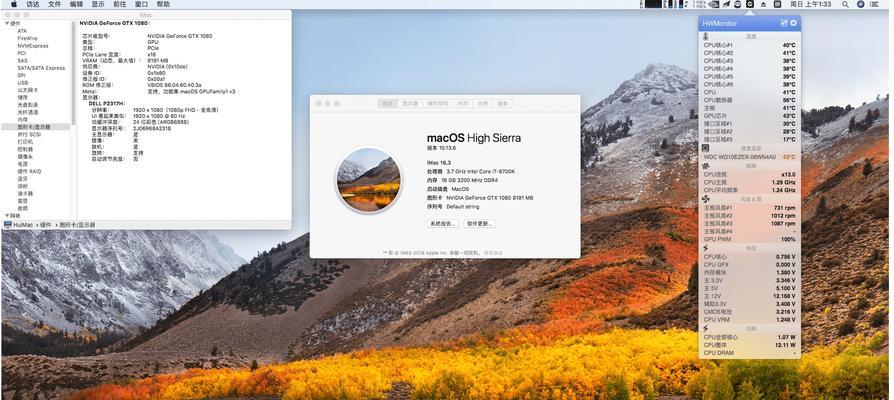Select SPI in the sidebar
The height and width of the screenshot is (400, 894).
(22, 75)
